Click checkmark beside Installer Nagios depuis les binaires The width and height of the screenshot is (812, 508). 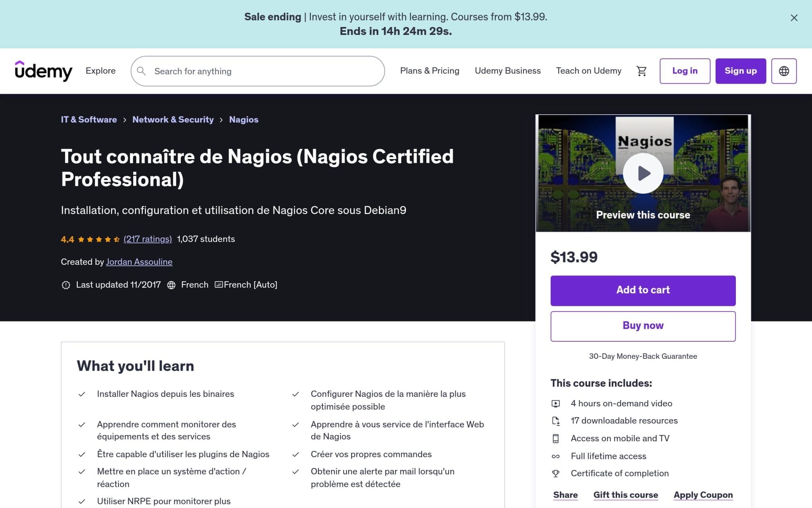[82, 394]
